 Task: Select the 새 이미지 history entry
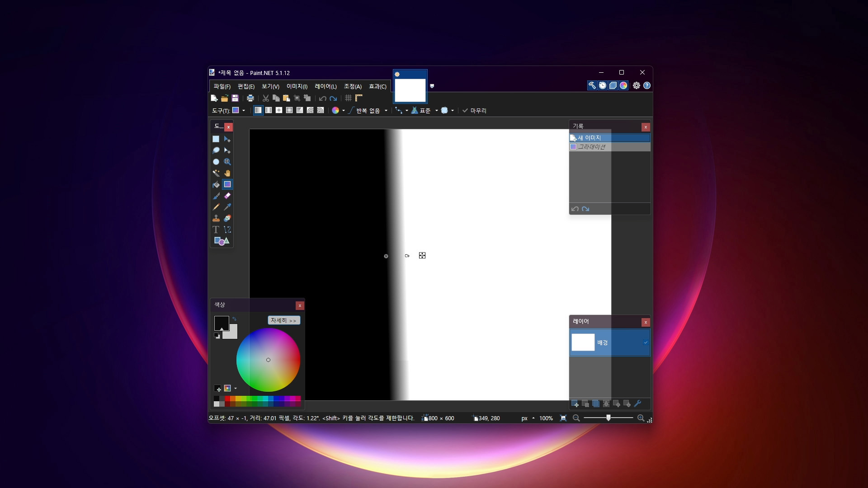[x=609, y=138]
